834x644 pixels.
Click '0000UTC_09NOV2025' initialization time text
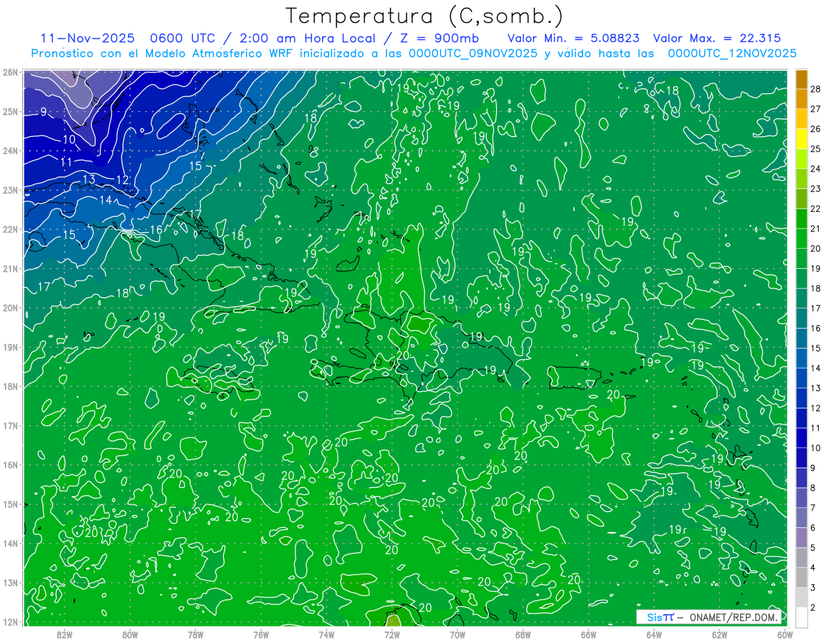tap(473, 53)
